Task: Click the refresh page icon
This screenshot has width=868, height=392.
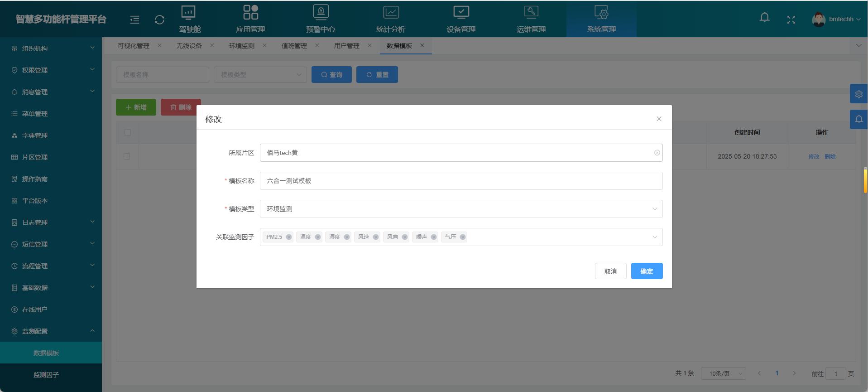Action: click(159, 19)
